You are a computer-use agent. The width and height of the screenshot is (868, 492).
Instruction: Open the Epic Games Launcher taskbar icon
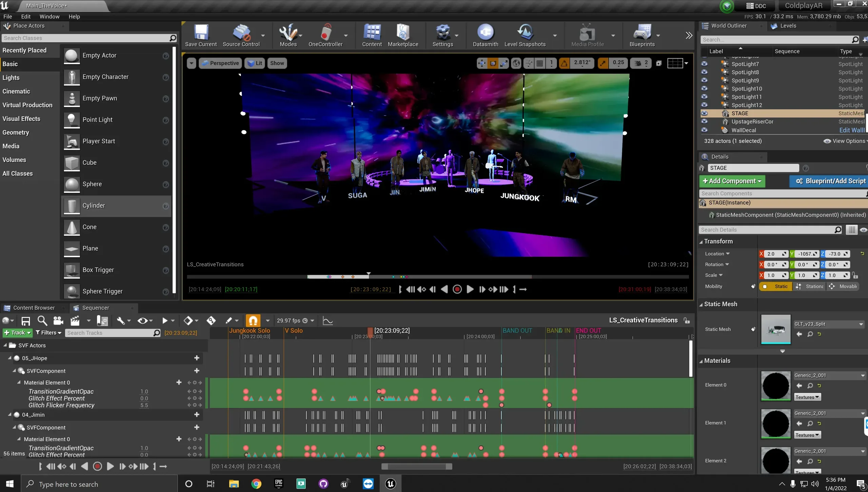click(x=279, y=484)
